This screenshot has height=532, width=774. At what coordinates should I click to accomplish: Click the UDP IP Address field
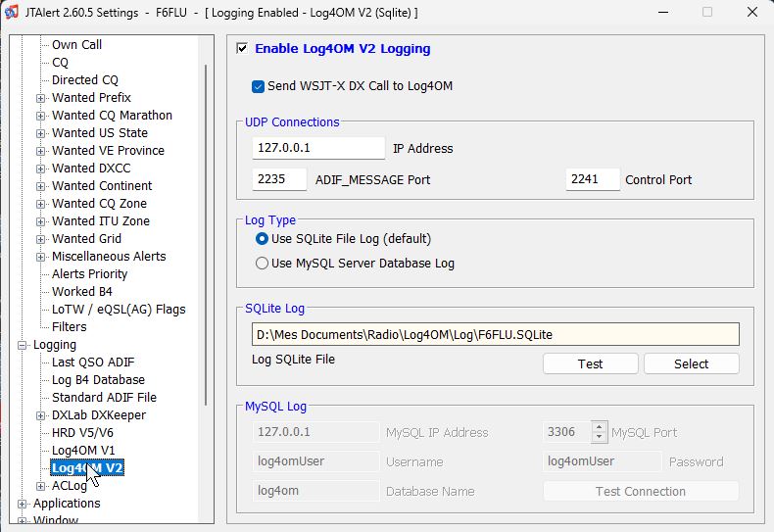pyautogui.click(x=318, y=148)
